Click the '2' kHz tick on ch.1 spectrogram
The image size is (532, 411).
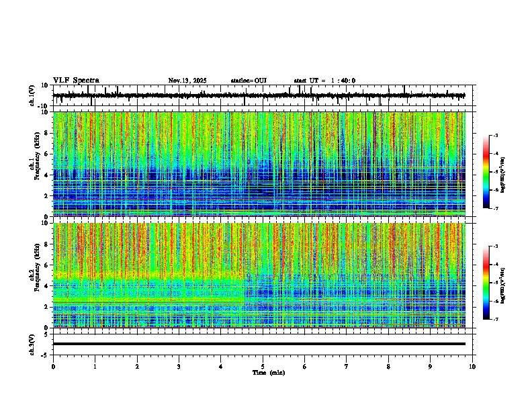tap(48, 196)
